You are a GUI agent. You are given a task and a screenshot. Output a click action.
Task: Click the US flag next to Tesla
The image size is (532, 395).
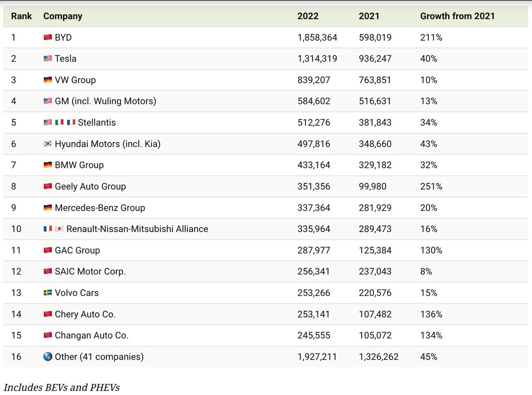[x=48, y=58]
